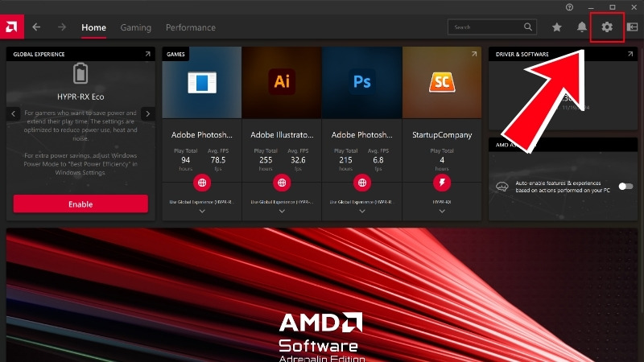Open Settings via the gear icon
Viewport: 644px width, 362px height.
point(607,27)
